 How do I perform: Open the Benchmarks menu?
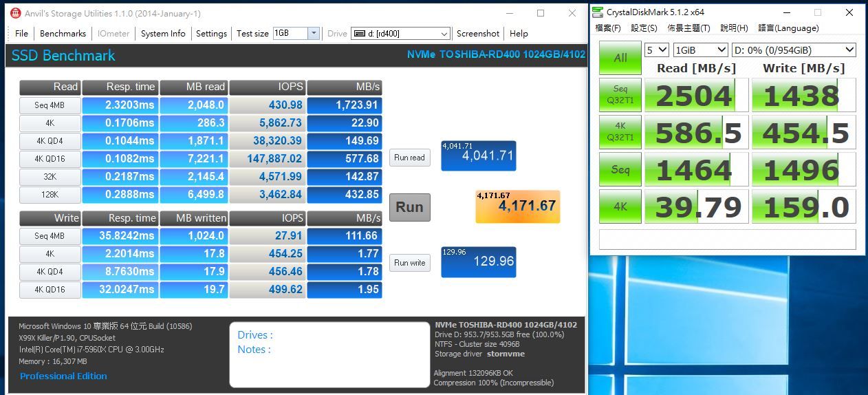click(63, 33)
